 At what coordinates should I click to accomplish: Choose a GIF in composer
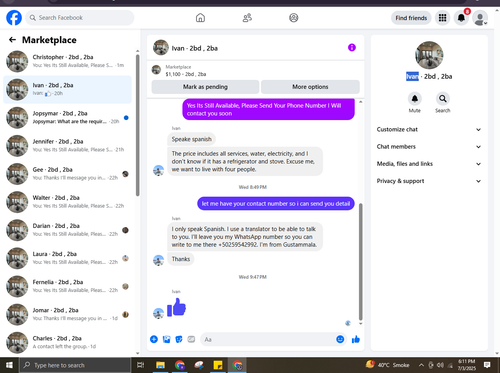pyautogui.click(x=191, y=339)
